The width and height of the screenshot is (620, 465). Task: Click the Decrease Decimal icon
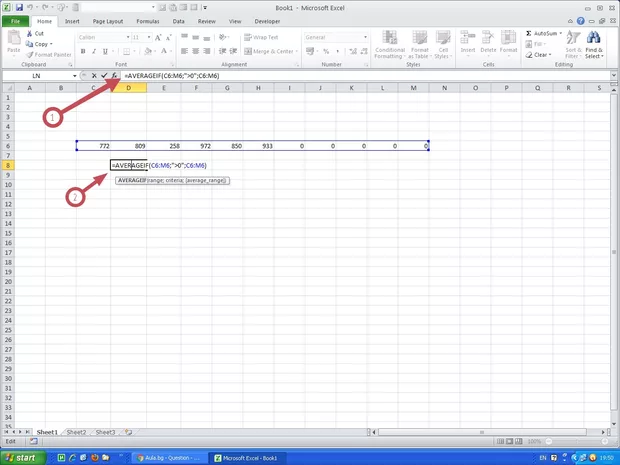tap(364, 51)
